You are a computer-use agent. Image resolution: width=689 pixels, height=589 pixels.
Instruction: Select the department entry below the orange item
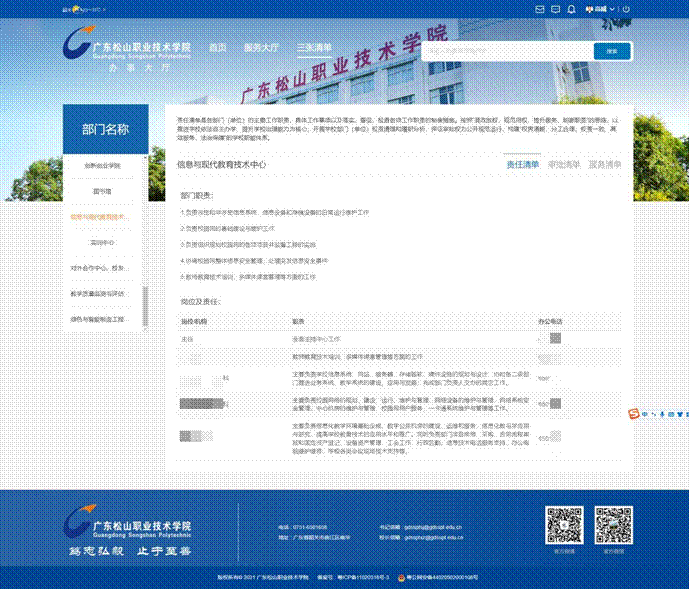(102, 243)
